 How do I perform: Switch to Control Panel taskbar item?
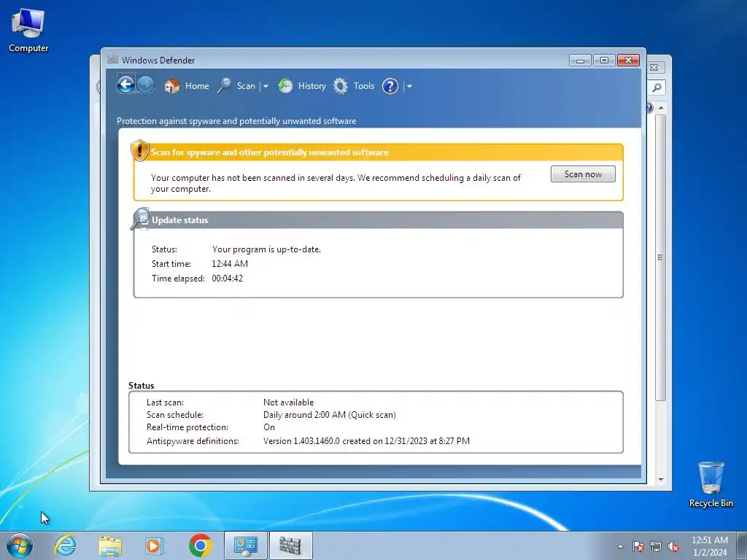pos(246,545)
